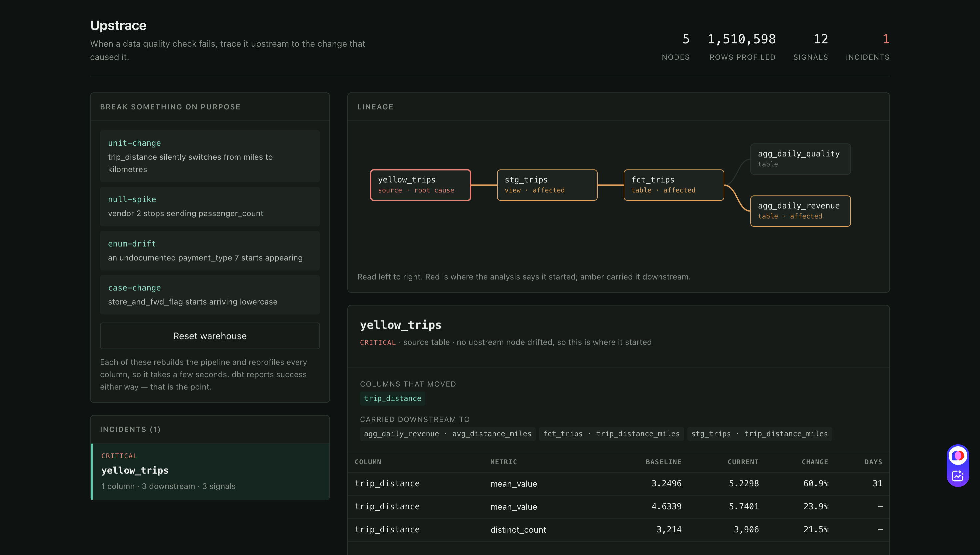Image resolution: width=980 pixels, height=555 pixels.
Task: Click the yellow_trips detail panel heading
Action: coord(401,325)
